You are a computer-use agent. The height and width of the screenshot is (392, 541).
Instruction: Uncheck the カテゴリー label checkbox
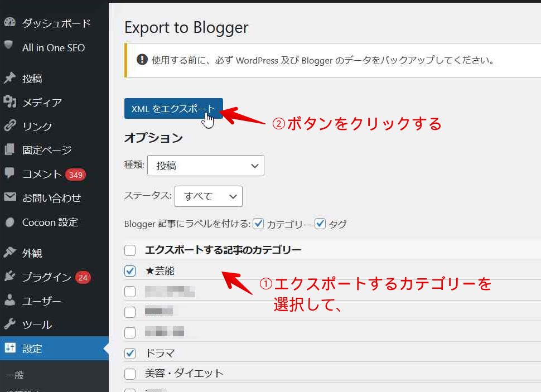258,224
